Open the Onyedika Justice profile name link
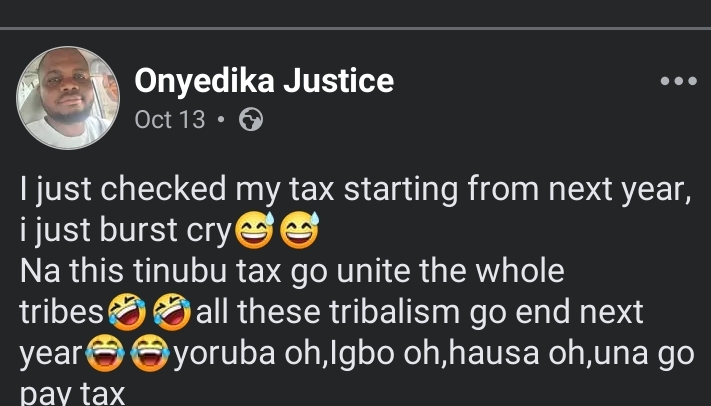This screenshot has width=711, height=406. (x=264, y=80)
